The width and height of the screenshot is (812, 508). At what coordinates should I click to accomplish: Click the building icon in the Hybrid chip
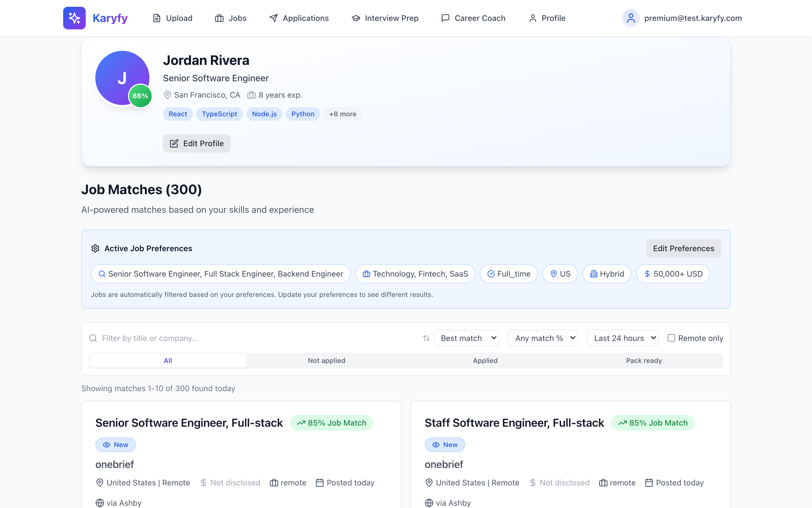[593, 274]
